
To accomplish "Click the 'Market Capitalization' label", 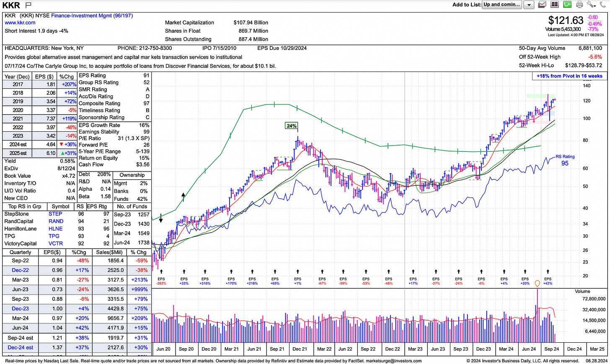I will coord(189,23).
